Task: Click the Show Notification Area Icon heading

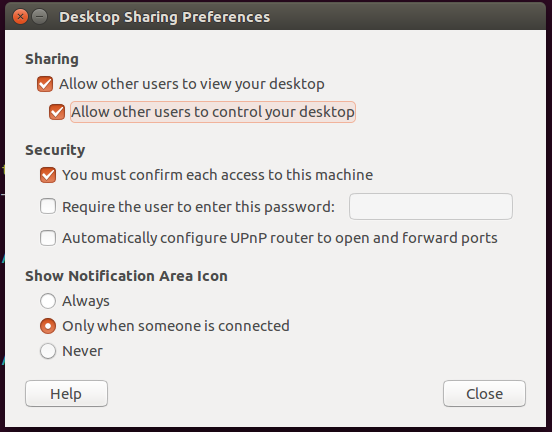Action: point(126,276)
